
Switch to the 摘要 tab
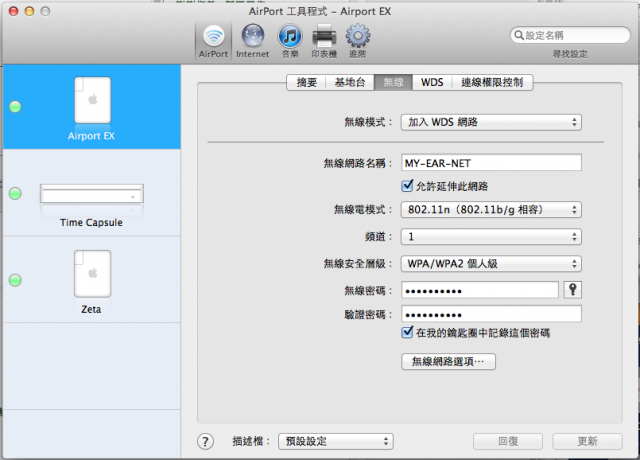(307, 82)
